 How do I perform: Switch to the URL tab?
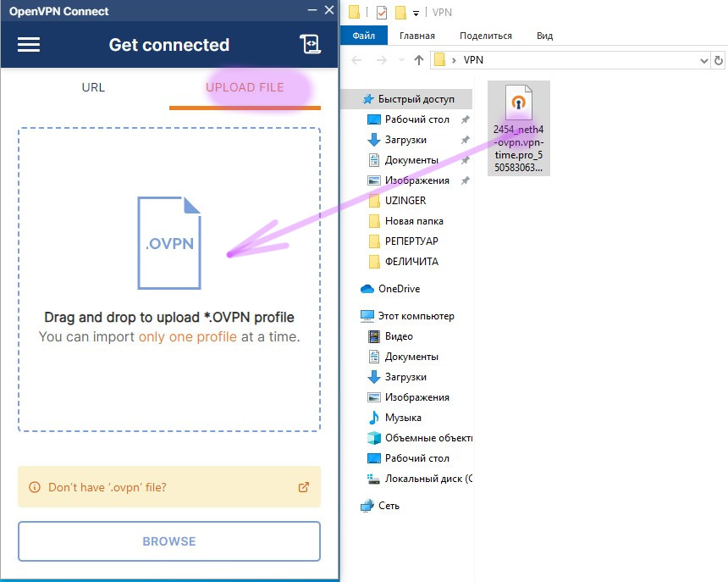(93, 87)
